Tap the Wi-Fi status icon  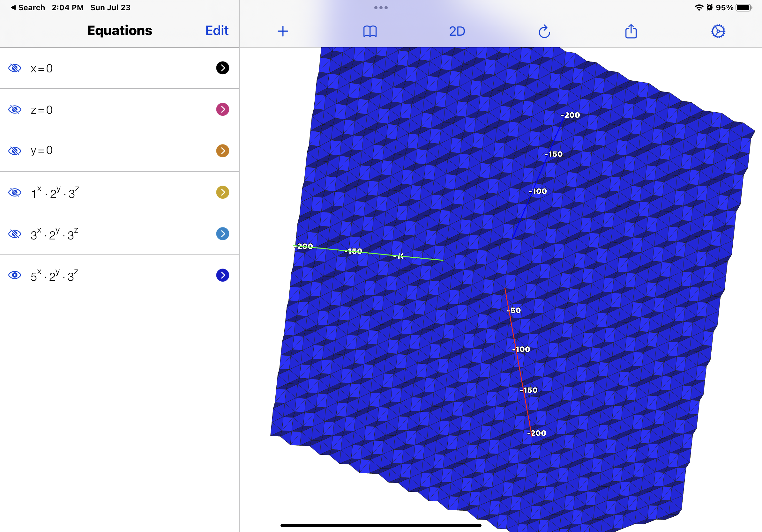pos(698,8)
